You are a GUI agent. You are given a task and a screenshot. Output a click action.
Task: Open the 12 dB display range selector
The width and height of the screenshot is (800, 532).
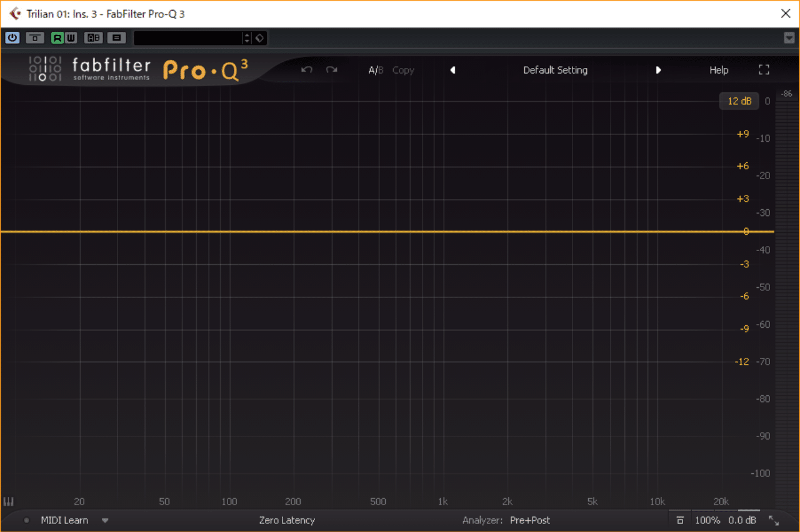[x=739, y=101]
